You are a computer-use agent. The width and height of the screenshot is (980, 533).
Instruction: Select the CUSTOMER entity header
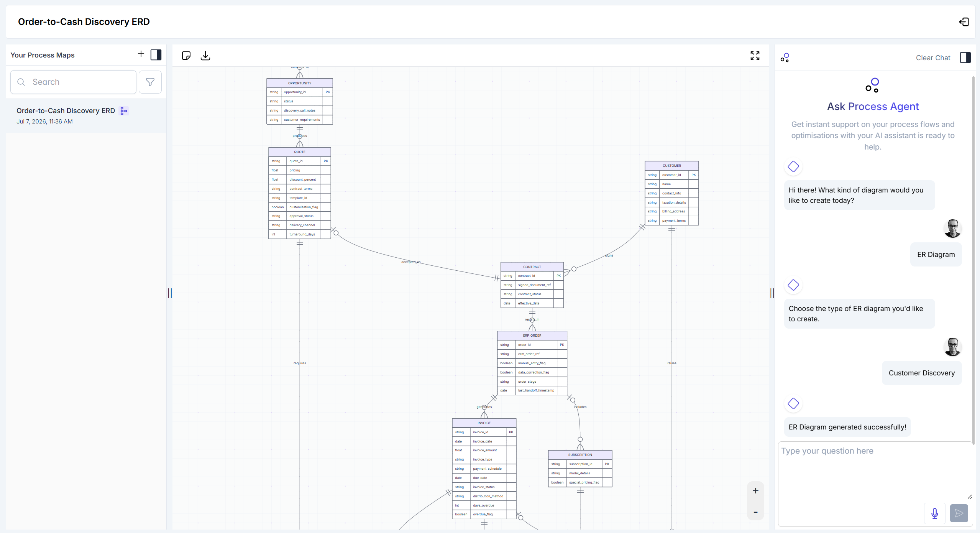[671, 166]
